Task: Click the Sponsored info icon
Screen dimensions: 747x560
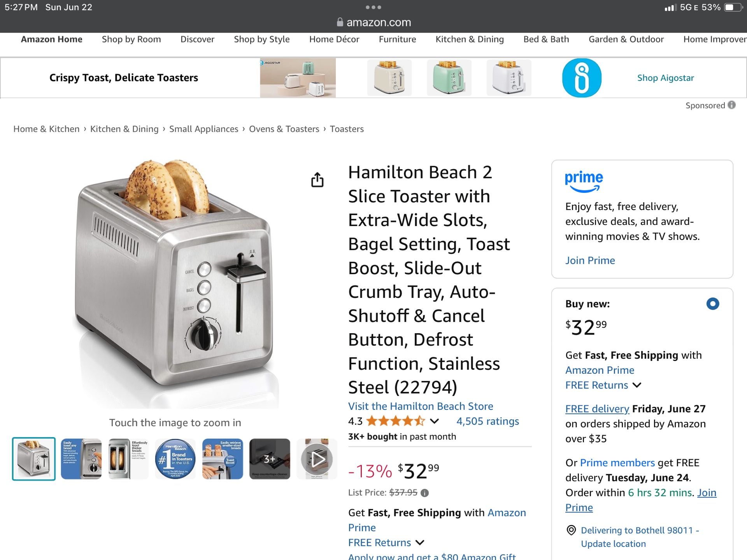Action: (732, 105)
